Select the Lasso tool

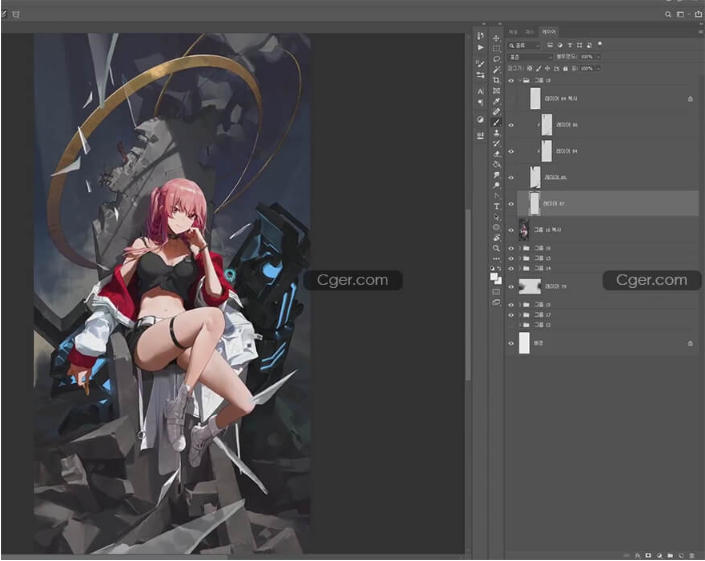496,59
